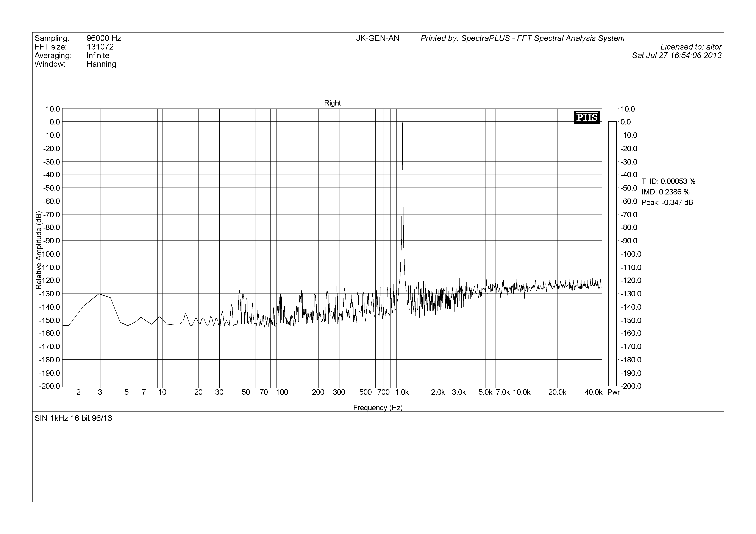Click the Window Hanning value
Image resolution: width=756 pixels, height=534 pixels.
pyautogui.click(x=102, y=64)
